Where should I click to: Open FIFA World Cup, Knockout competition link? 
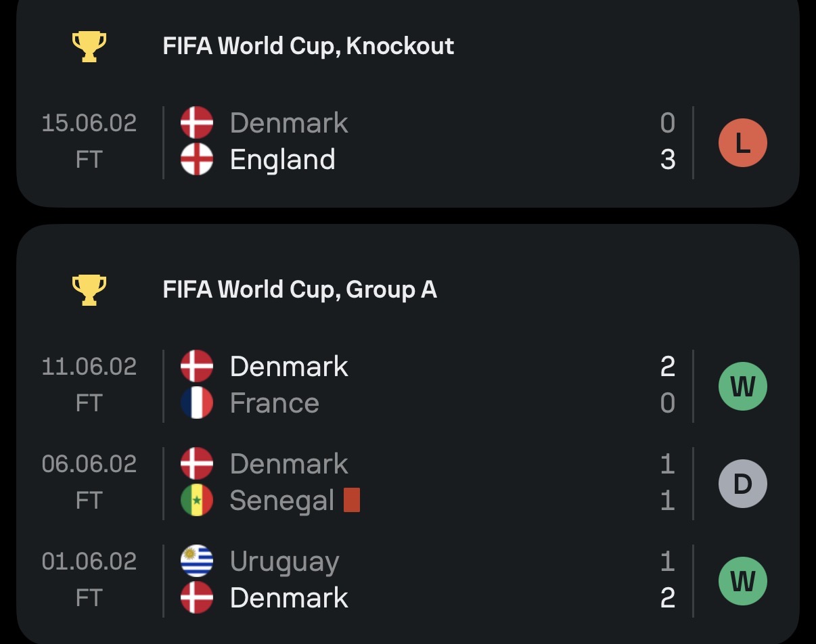click(309, 47)
